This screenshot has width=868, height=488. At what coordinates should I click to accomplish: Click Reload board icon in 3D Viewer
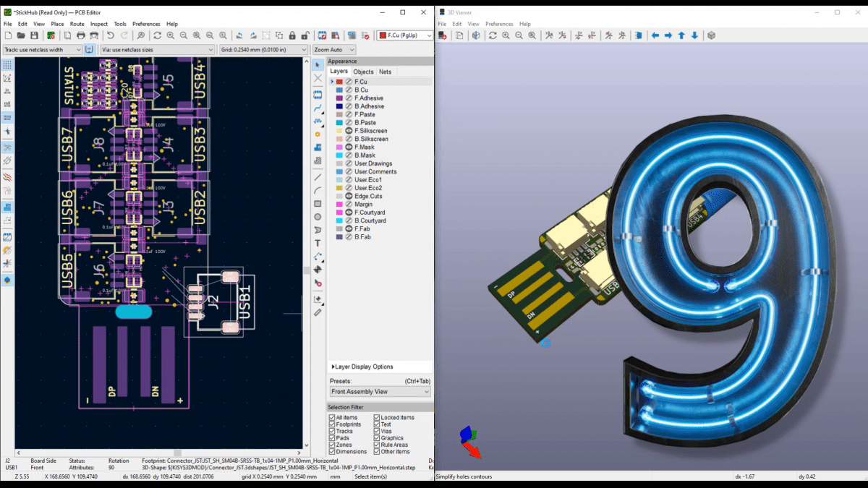443,35
